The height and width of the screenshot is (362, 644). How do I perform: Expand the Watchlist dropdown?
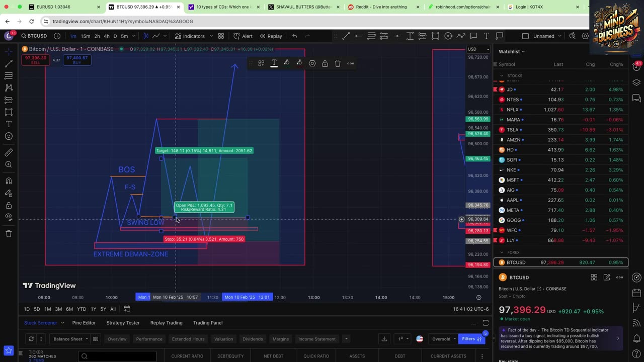pyautogui.click(x=512, y=51)
